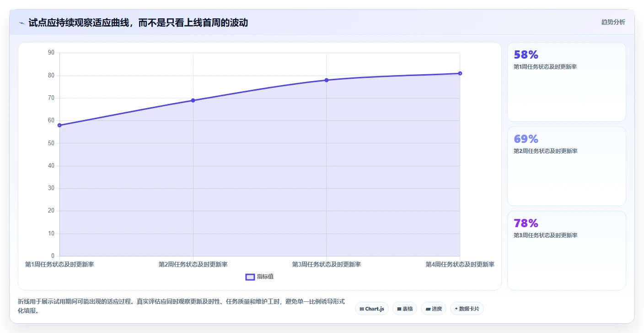Click 第1周任务状态及时更新率 label under 58%
The width and height of the screenshot is (644, 333).
[x=545, y=67]
